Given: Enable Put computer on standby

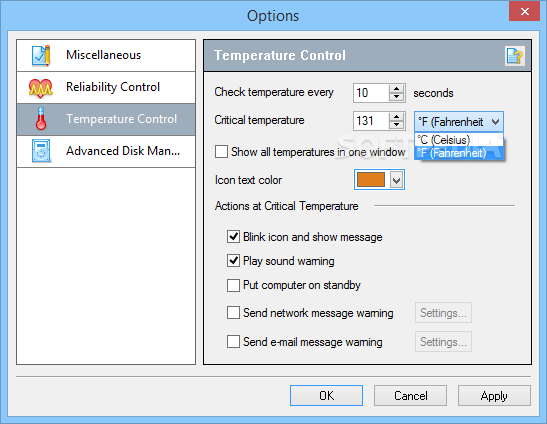Looking at the screenshot, I should click(x=233, y=285).
